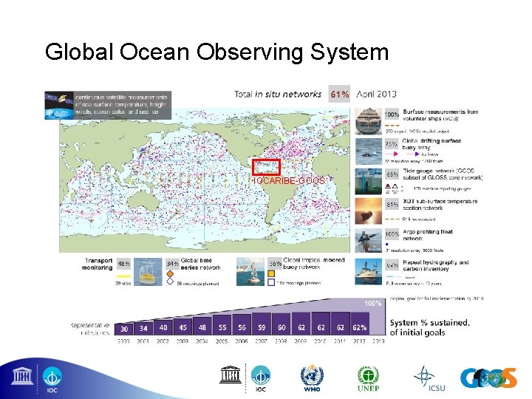
Task: Click the bar labeled 60
Action: [282, 324]
